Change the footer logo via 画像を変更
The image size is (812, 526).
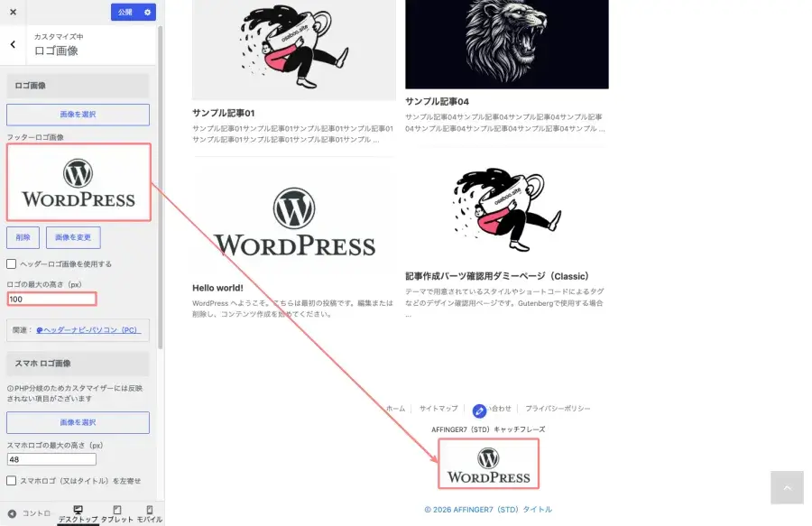tap(73, 237)
